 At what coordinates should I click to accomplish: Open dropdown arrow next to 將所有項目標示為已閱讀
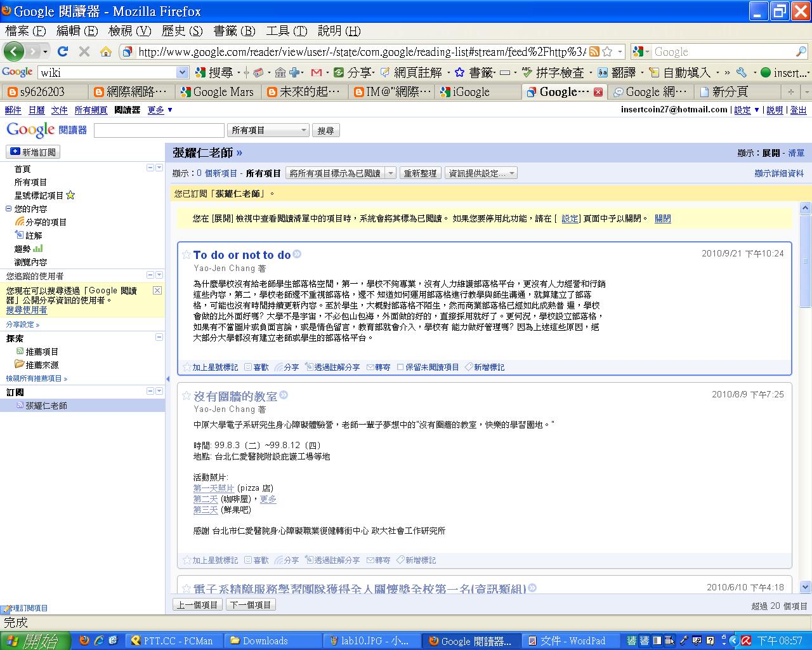pyautogui.click(x=390, y=173)
